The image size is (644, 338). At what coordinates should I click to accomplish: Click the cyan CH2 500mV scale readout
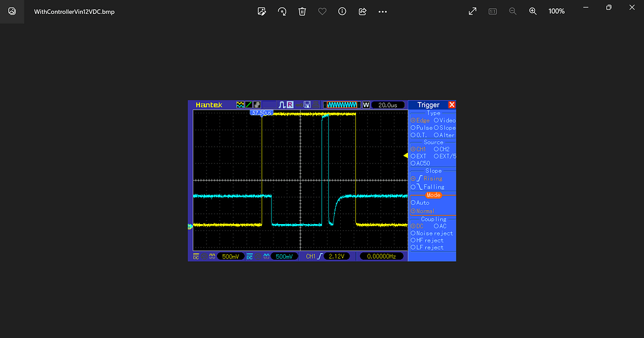[x=284, y=257]
